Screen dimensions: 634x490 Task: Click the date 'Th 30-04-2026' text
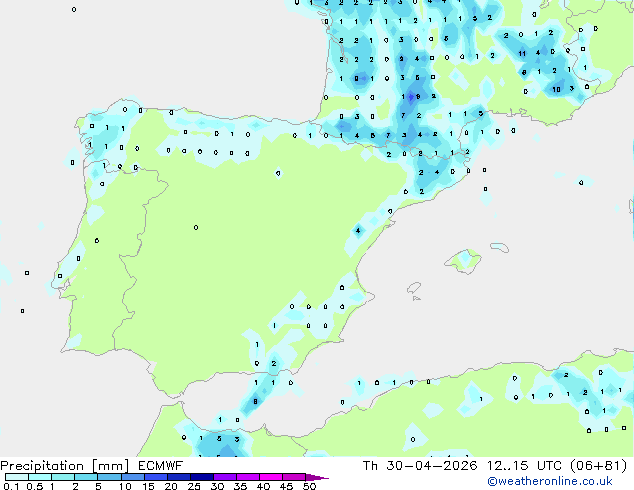pyautogui.click(x=419, y=466)
